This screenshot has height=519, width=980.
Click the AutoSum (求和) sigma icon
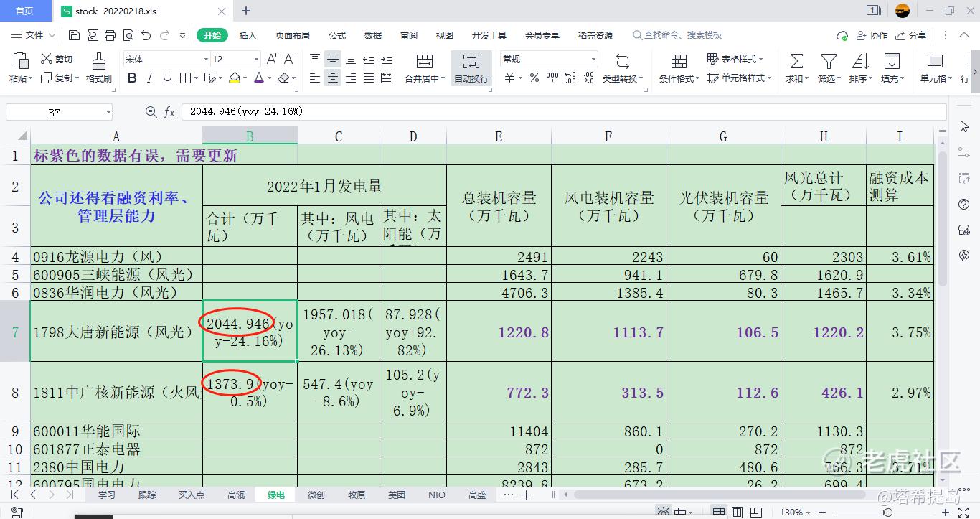point(796,61)
